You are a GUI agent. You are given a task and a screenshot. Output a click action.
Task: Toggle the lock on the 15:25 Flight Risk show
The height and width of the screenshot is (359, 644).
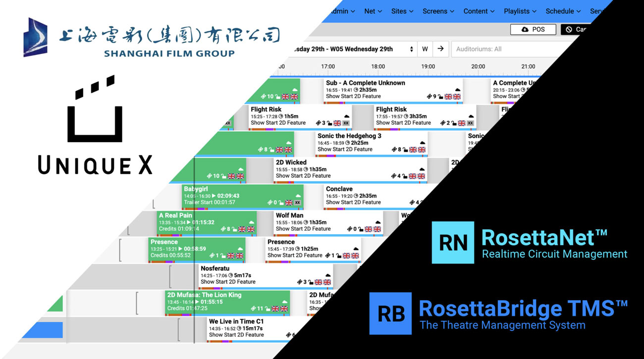[x=329, y=123]
